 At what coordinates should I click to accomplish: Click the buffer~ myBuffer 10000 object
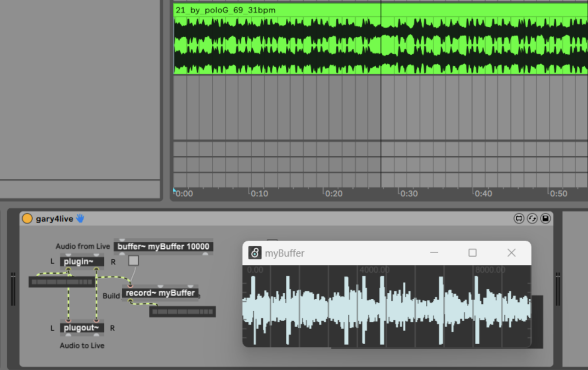163,246
